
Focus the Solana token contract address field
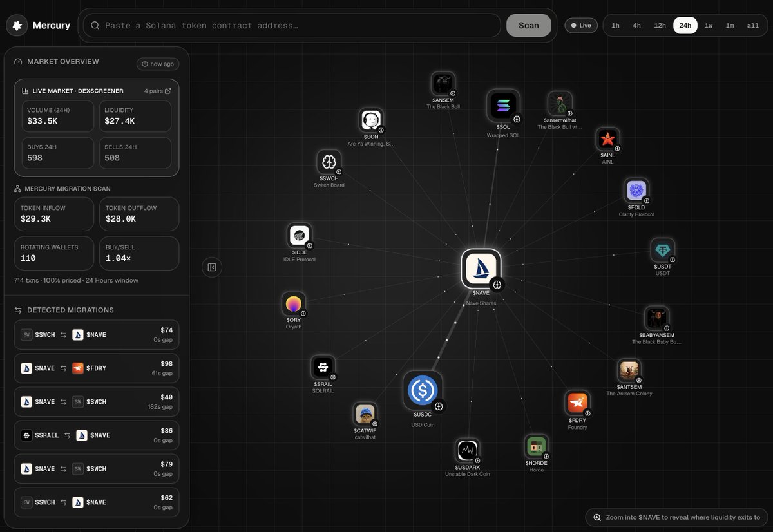pos(292,26)
